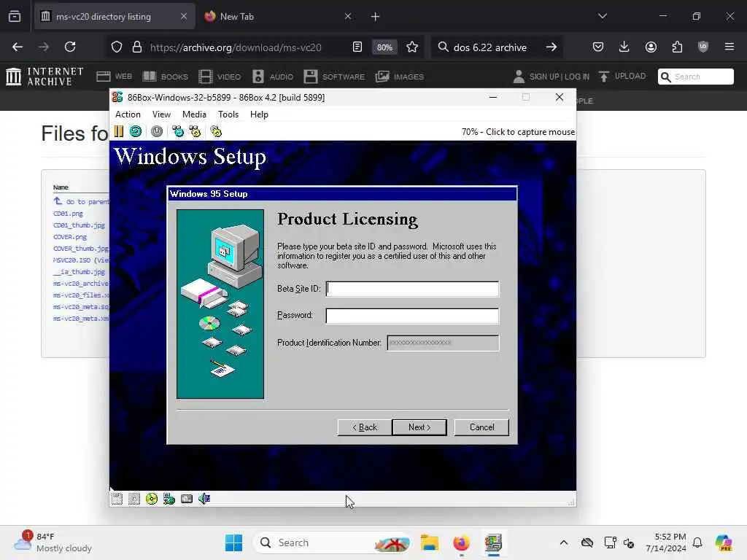Send Ctrl+Alt+Del via toolbar icon
747x560 pixels.
pyautogui.click(x=178, y=131)
